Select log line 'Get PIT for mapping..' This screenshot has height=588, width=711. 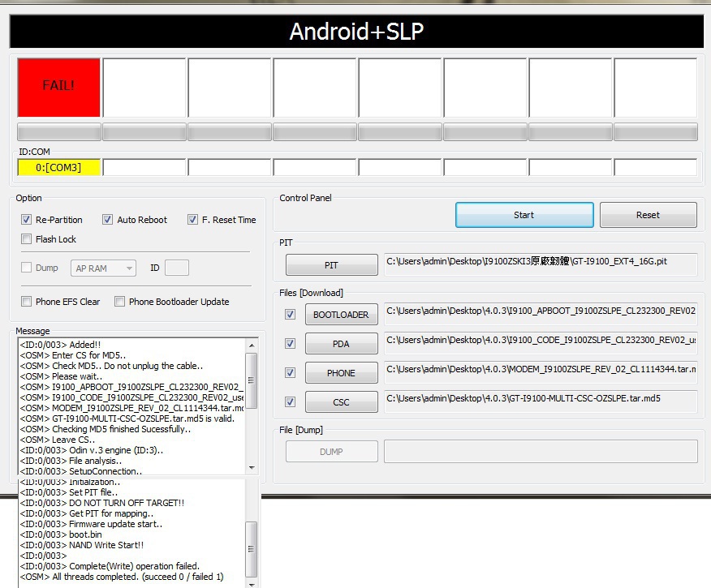(87, 513)
